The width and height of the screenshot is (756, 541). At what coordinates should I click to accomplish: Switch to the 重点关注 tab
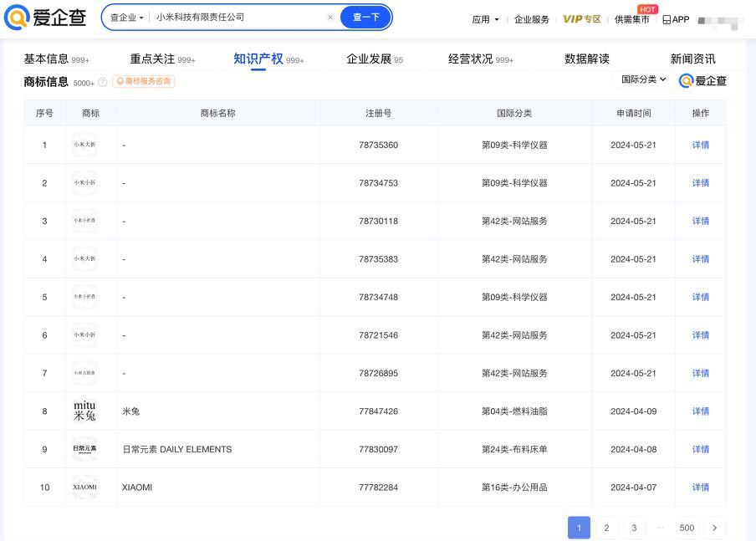pos(162,59)
